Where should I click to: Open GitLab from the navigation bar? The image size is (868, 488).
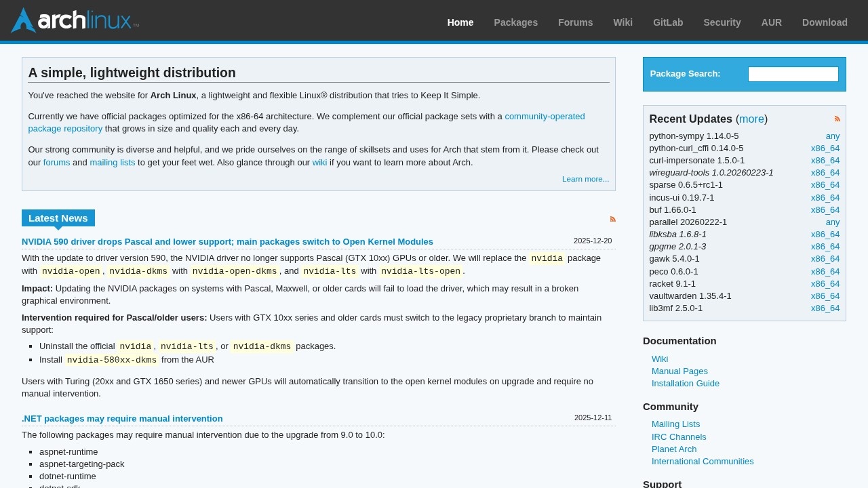668,22
